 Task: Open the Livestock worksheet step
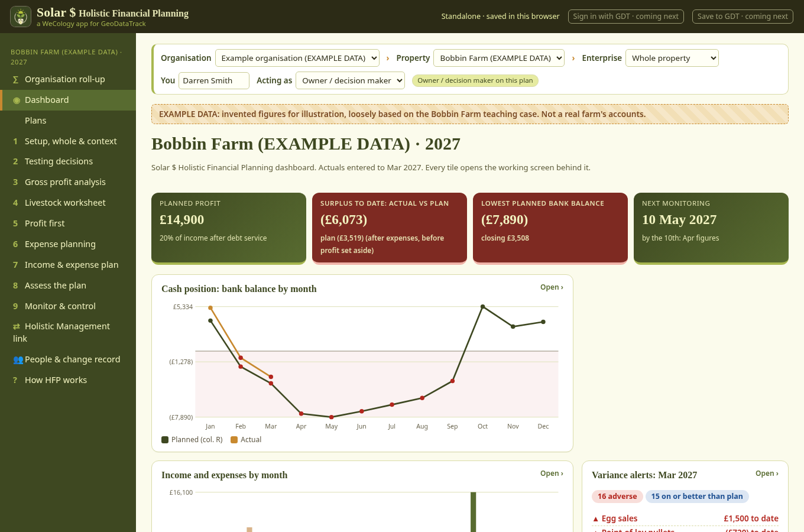[68, 203]
